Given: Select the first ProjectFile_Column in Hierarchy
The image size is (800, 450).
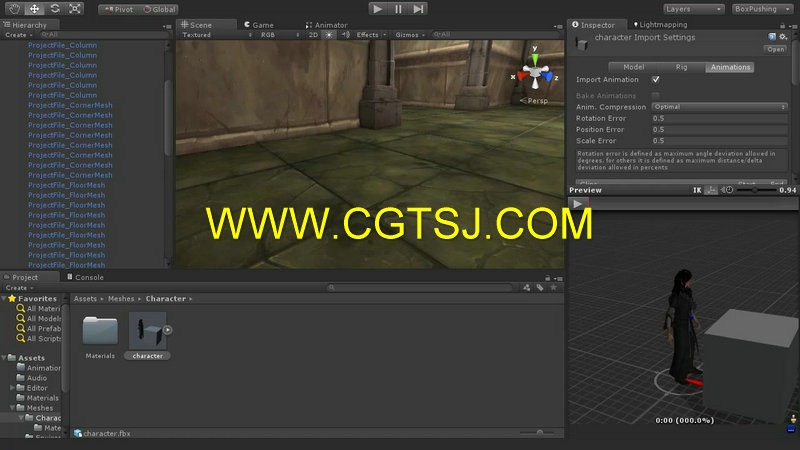Looking at the screenshot, I should point(62,45).
